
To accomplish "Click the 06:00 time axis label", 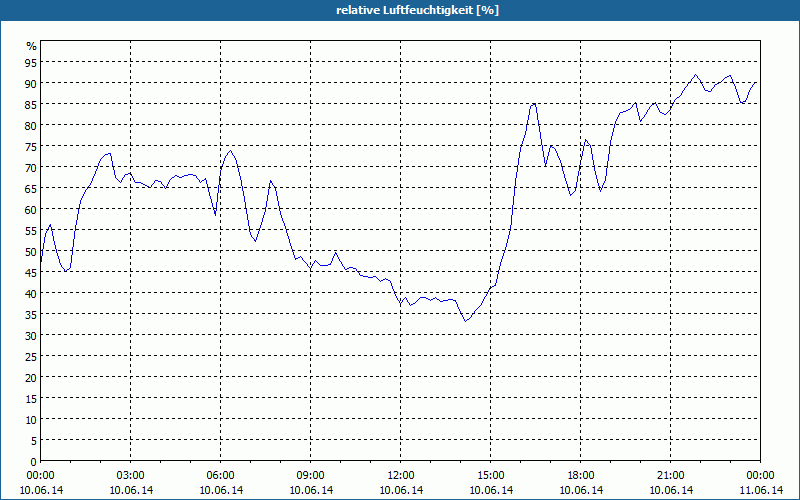I will click(x=220, y=476).
